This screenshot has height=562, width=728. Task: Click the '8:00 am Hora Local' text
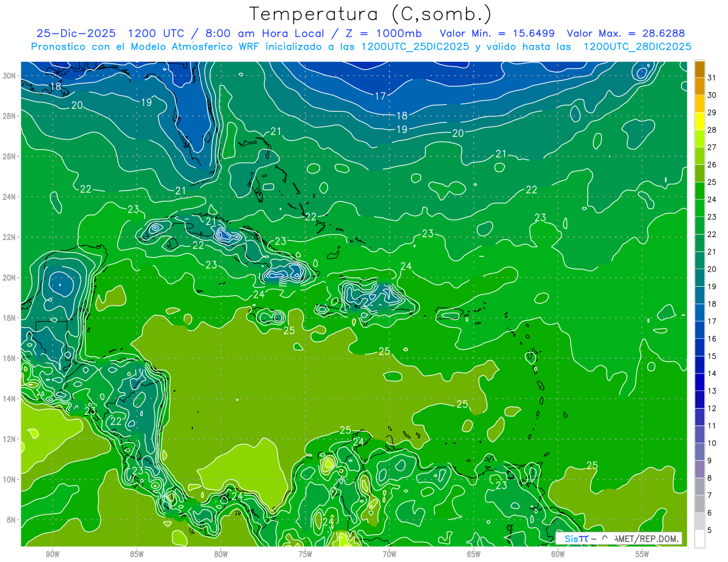264,33
